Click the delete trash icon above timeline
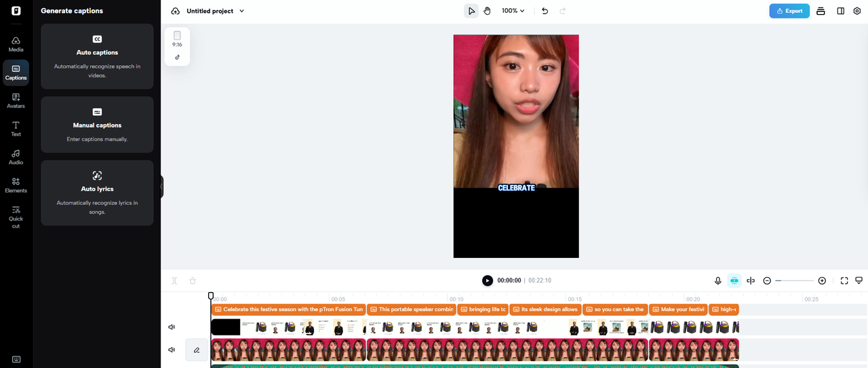868x368 pixels. tap(193, 280)
